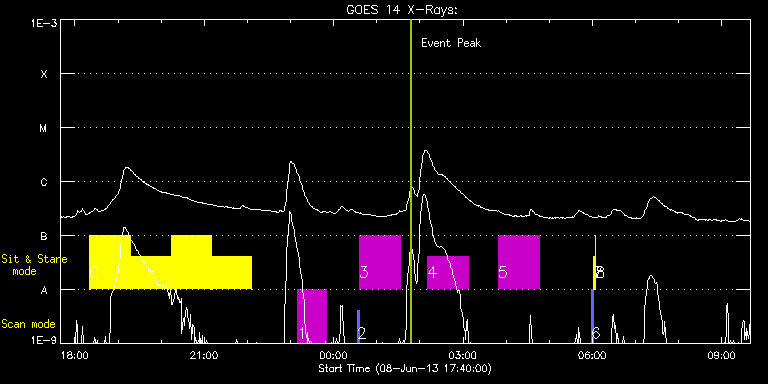Select magenta block labeled 5

pos(519,262)
